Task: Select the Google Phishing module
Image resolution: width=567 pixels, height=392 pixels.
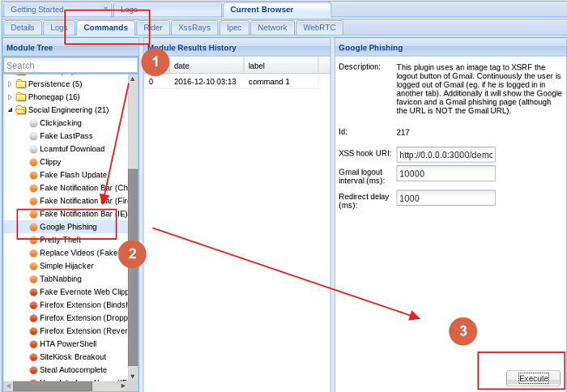Action: pyautogui.click(x=68, y=227)
